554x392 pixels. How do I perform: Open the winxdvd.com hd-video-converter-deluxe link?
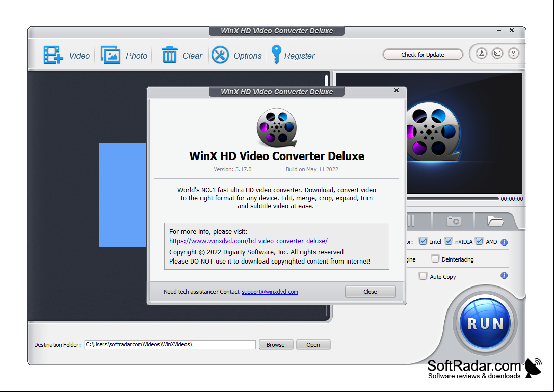(248, 241)
